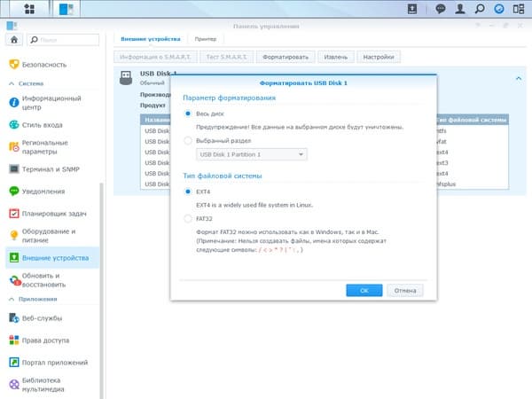Open the upload queue icon
This screenshot has height=399, width=532.
coord(412,9)
